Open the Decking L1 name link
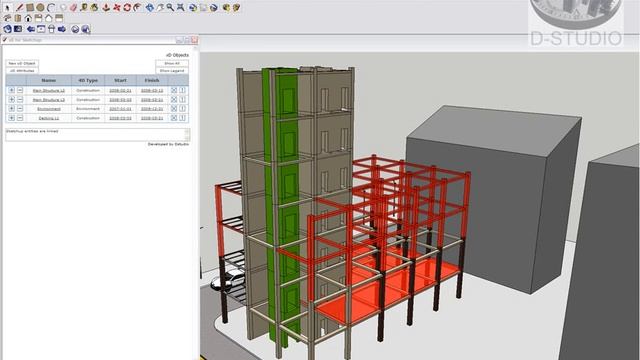The height and width of the screenshot is (360, 640). click(x=49, y=118)
